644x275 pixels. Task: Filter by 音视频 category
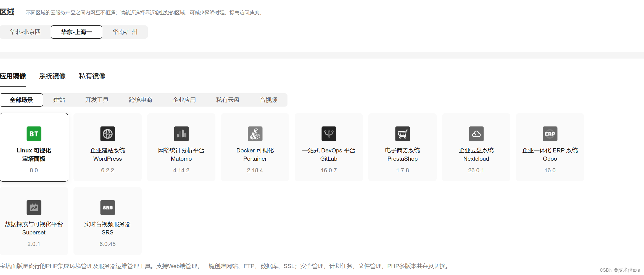coord(269,100)
